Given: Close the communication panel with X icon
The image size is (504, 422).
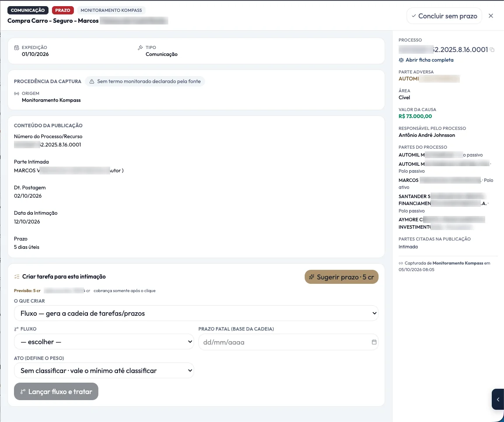Looking at the screenshot, I should tap(491, 16).
